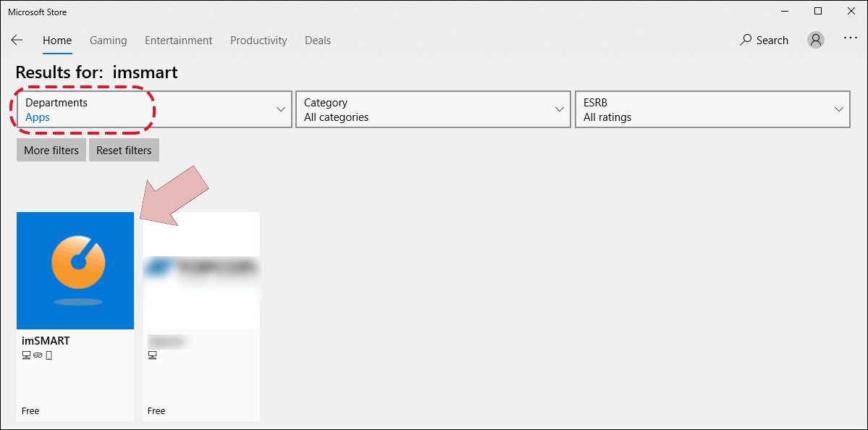Click mobile device icon under imSMART
The image size is (868, 430).
pyautogui.click(x=49, y=355)
